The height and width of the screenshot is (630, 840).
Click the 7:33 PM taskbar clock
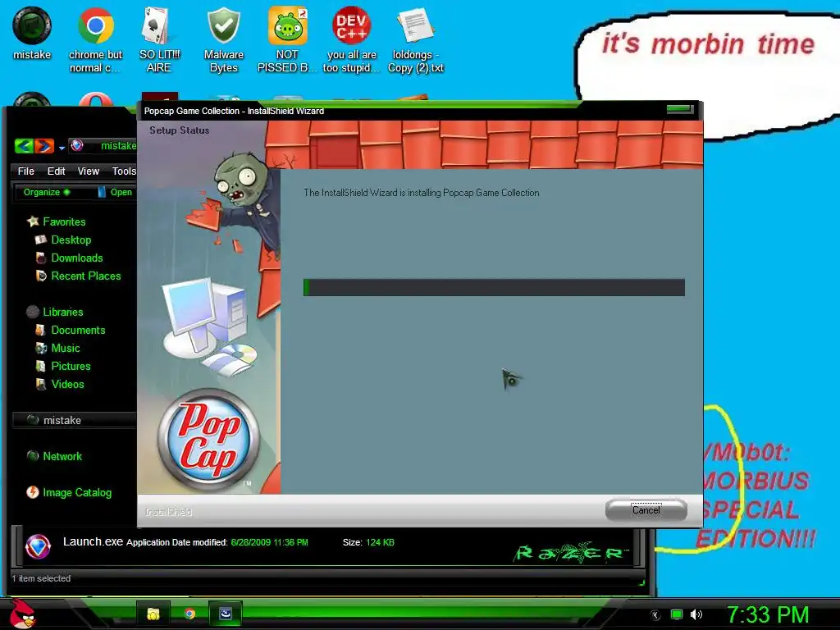768,614
